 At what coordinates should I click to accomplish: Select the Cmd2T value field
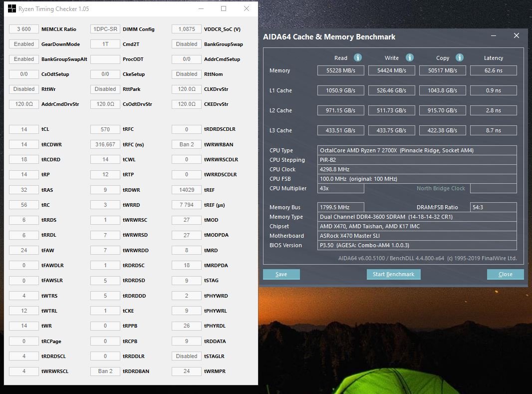(x=105, y=44)
